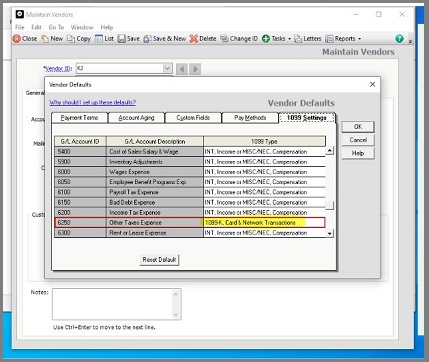
Task: Click account ID 6250 cell
Action: point(80,223)
